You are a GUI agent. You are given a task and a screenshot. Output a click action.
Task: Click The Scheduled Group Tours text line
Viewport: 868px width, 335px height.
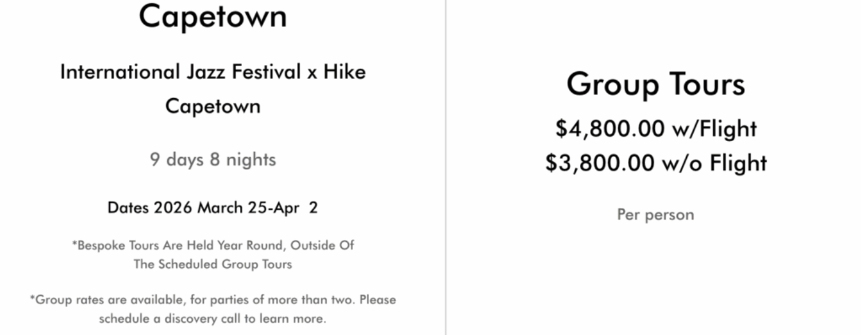point(212,265)
